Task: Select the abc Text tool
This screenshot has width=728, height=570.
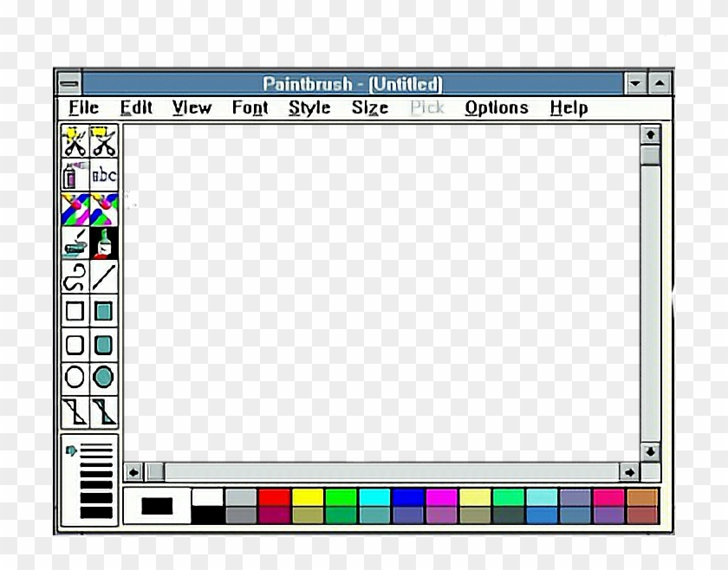Action: pyautogui.click(x=103, y=175)
